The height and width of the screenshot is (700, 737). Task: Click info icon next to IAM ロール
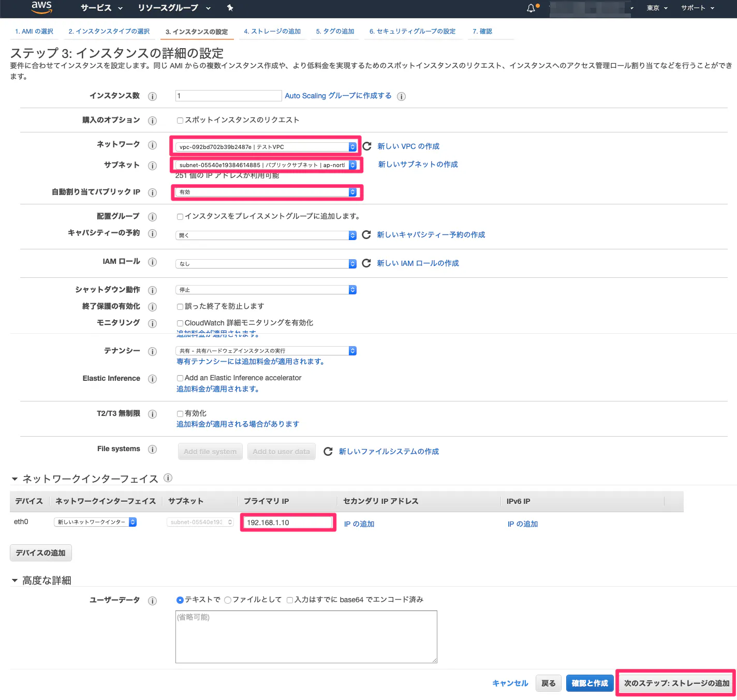coord(152,262)
